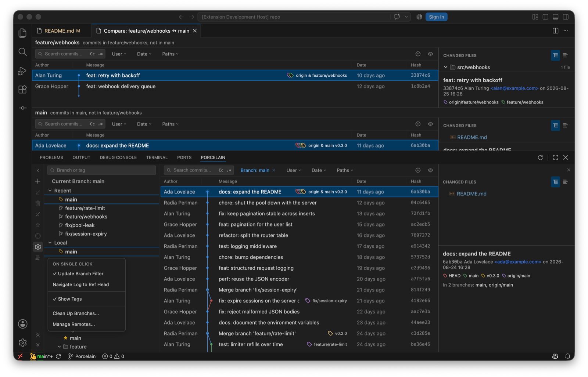
Task: Open the User filter in the feature/webhooks pane
Action: point(119,54)
